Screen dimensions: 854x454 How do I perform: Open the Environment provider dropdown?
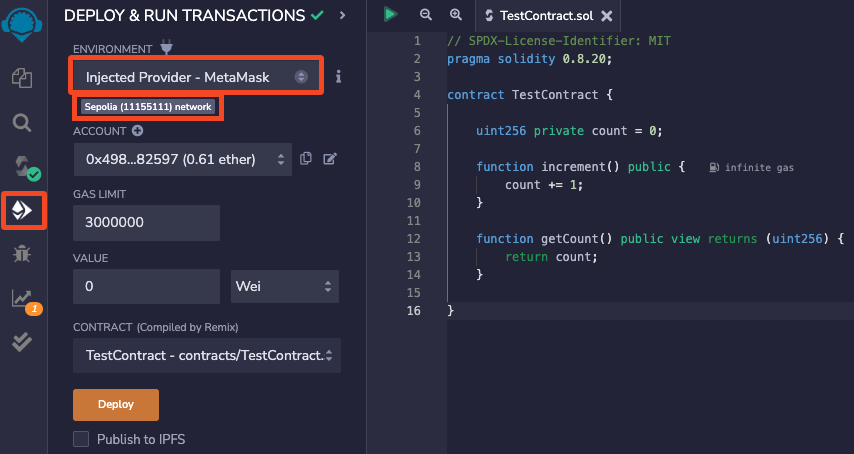(196, 77)
